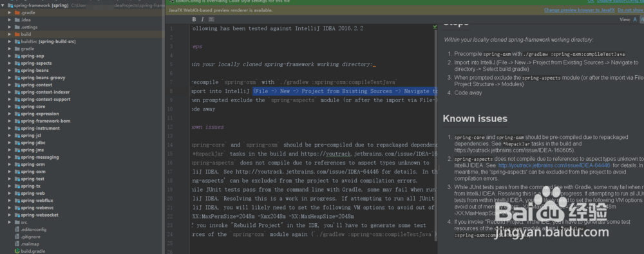Click the view mode 'A' icon
This screenshot has height=254, width=644.
pyautogui.click(x=634, y=19)
